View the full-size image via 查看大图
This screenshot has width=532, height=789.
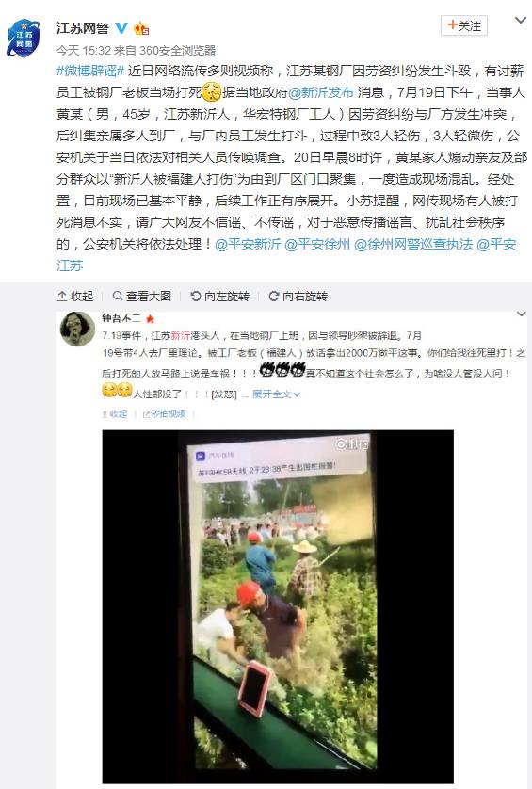click(142, 296)
